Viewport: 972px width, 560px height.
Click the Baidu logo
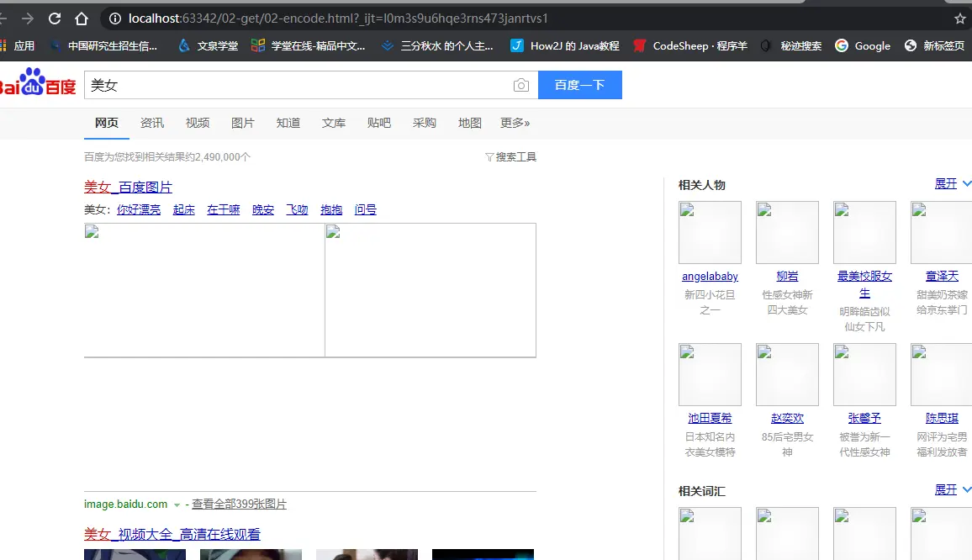[38, 82]
